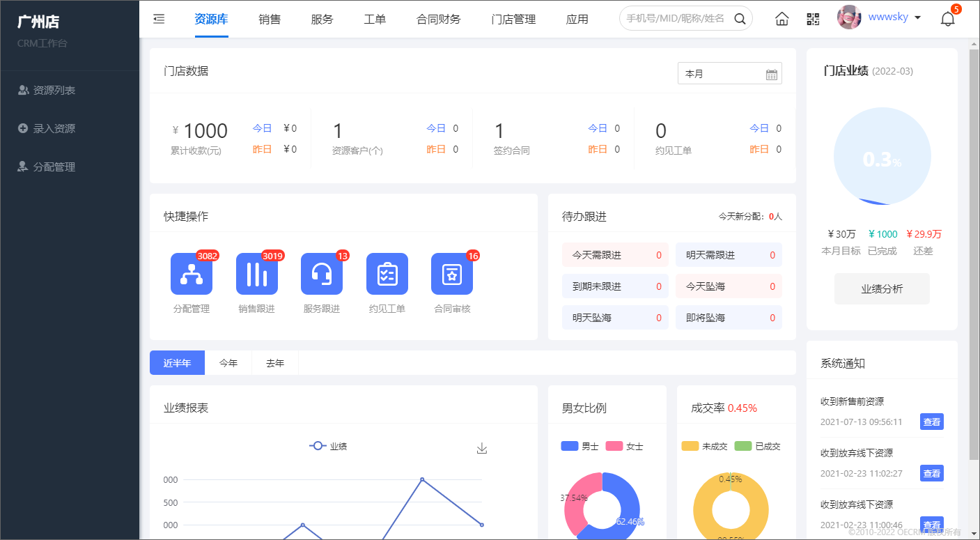980x540 pixels.
Task: Click 明天坠海 follow-up item
Action: (x=615, y=318)
